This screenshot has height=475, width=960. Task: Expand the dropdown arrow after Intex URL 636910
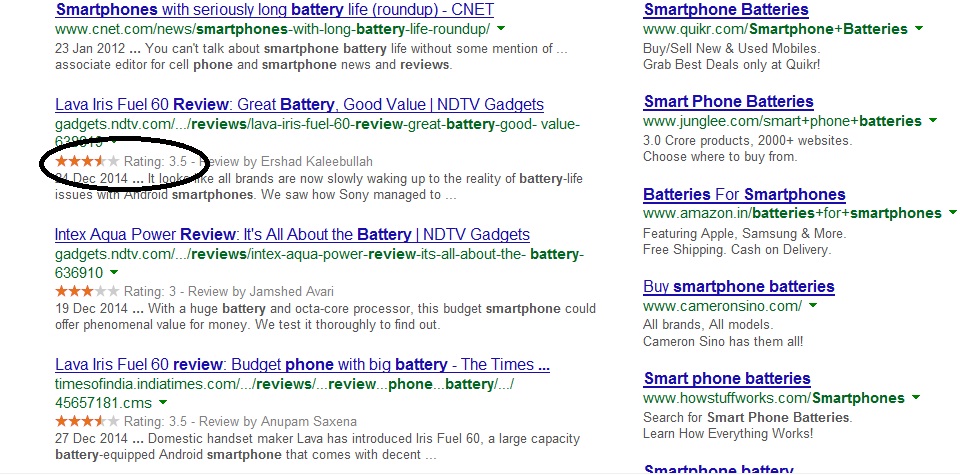[x=114, y=273]
